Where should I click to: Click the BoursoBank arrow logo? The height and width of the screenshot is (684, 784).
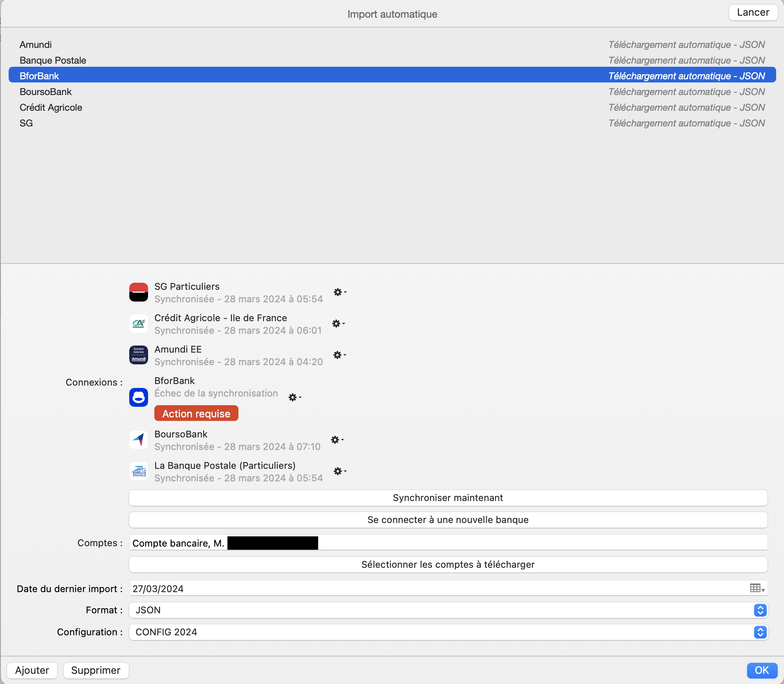pos(139,440)
